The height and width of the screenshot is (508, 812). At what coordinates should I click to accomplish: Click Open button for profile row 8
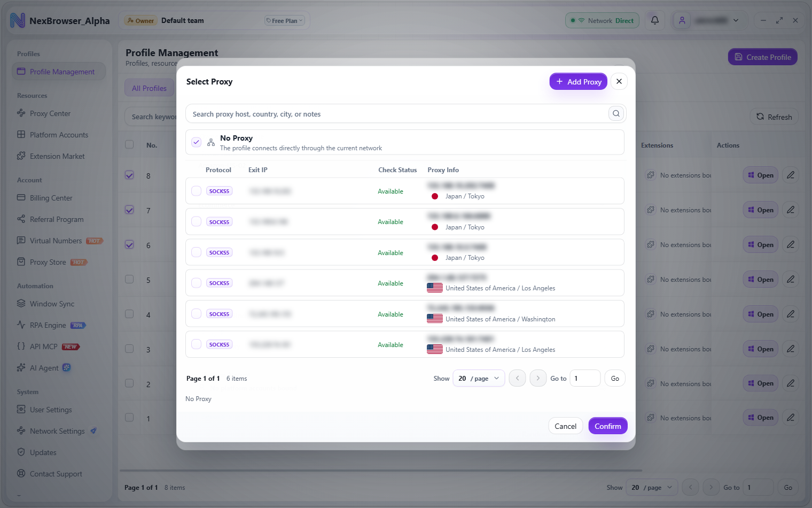(x=761, y=175)
